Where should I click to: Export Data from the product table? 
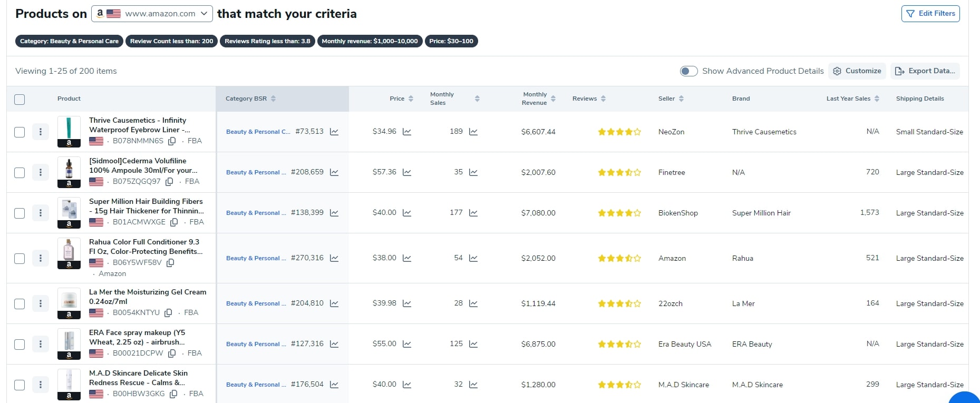pyautogui.click(x=925, y=71)
